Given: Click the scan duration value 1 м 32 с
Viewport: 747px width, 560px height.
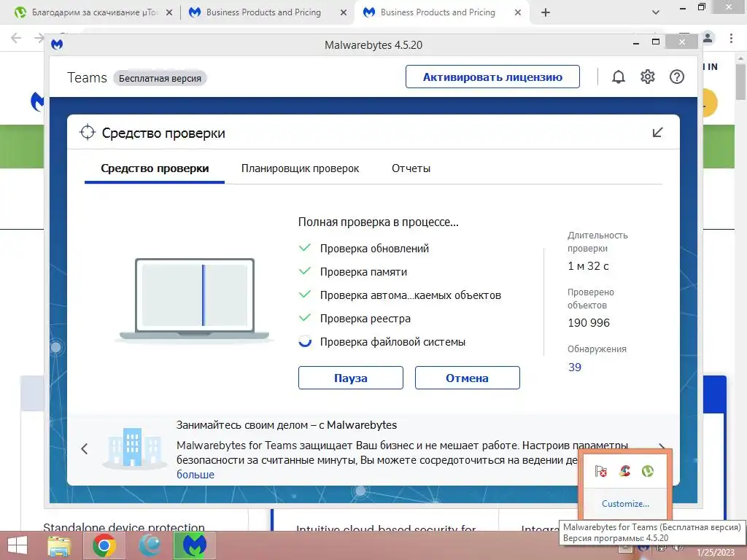Looking at the screenshot, I should click(588, 266).
